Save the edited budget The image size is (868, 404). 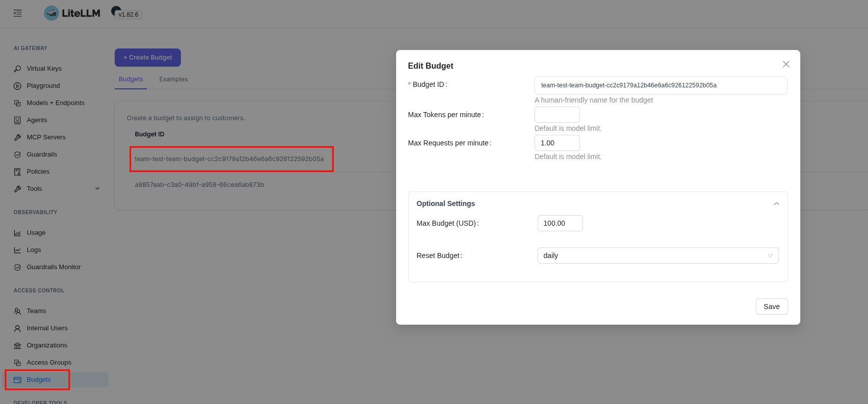pos(771,307)
